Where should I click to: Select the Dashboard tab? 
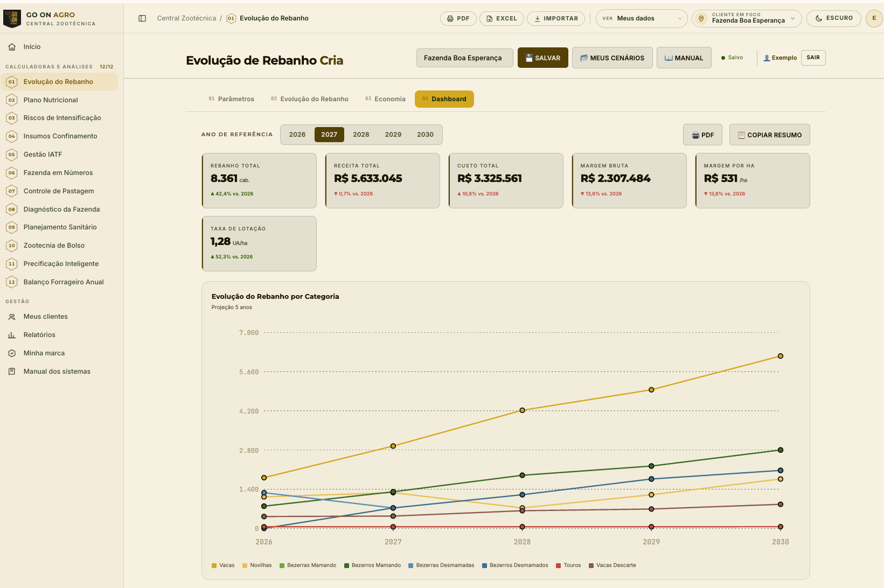coord(444,99)
